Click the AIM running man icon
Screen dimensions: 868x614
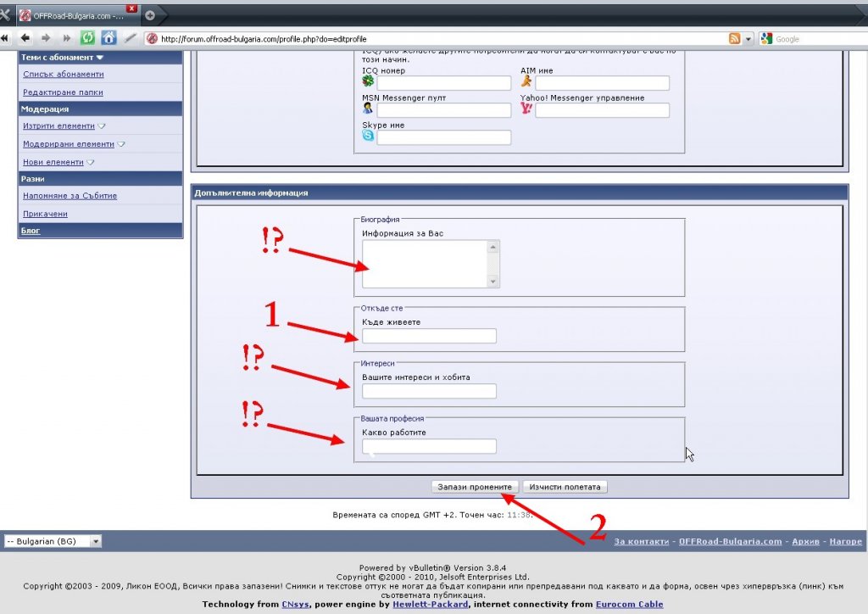[x=526, y=81]
